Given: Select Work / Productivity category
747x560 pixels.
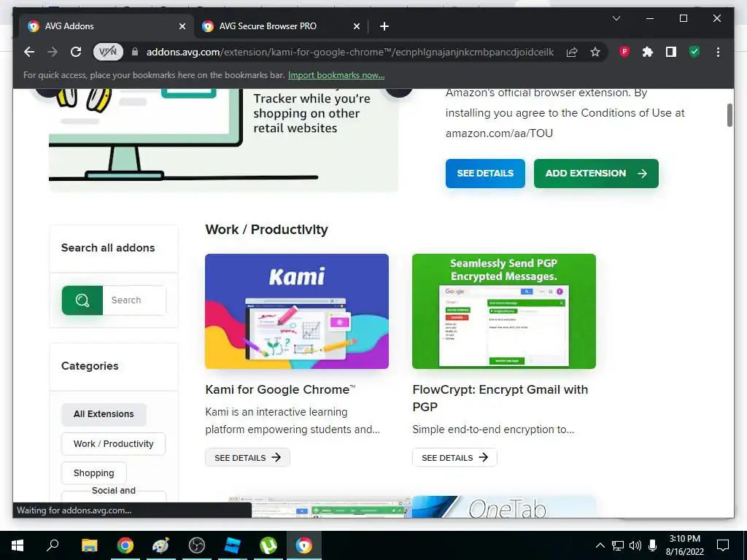Looking at the screenshot, I should [x=113, y=444].
